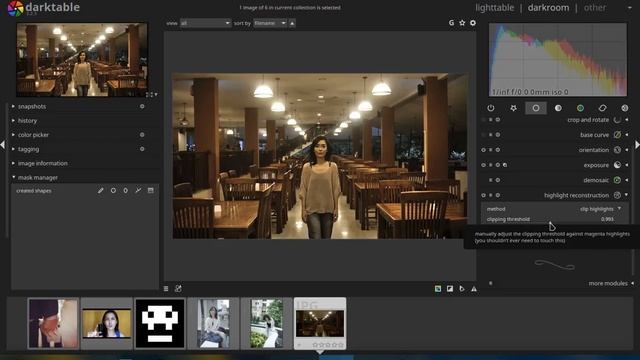This screenshot has height=360, width=640.
Task: Show tone modules group (half-filled circle)
Action: tap(558, 108)
